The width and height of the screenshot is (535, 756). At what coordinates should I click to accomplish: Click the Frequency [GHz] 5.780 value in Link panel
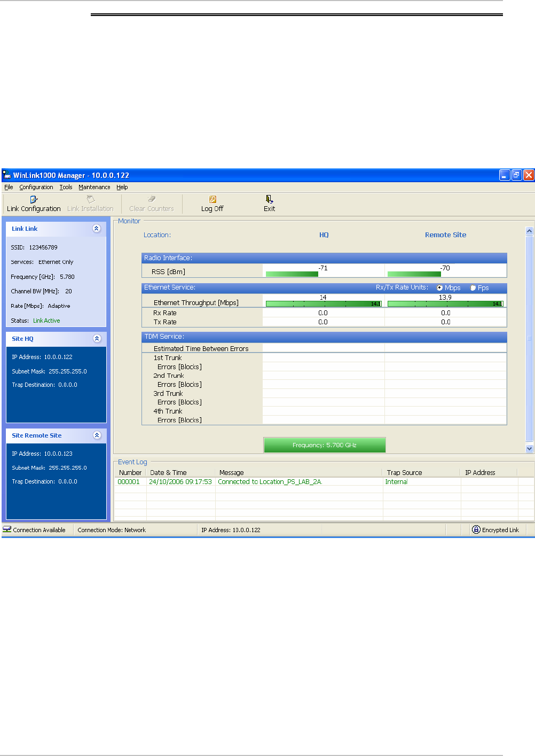click(67, 277)
